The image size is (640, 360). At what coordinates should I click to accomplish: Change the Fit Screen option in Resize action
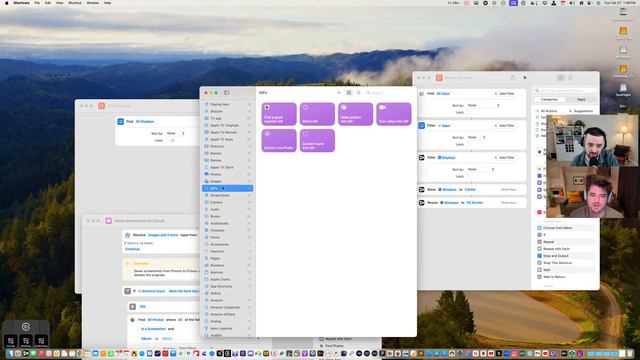475,203
